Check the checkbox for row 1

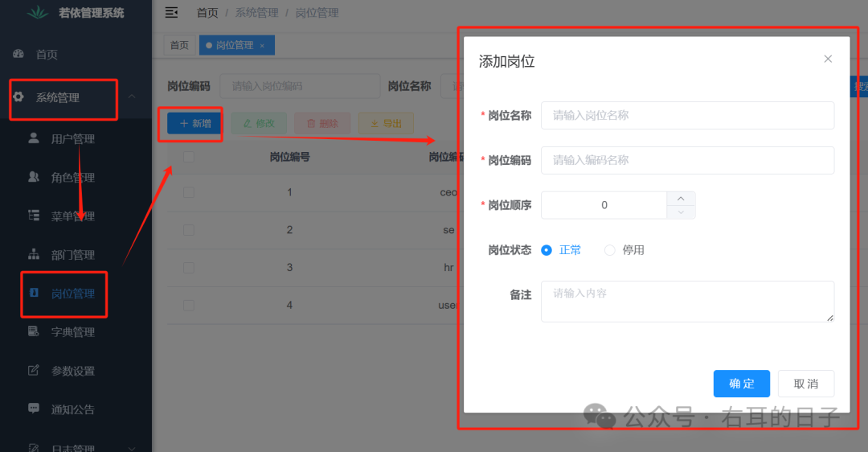point(189,192)
